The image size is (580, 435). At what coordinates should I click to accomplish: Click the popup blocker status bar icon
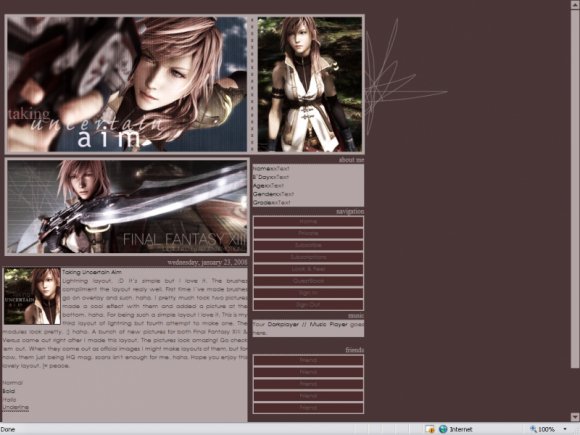[430, 429]
